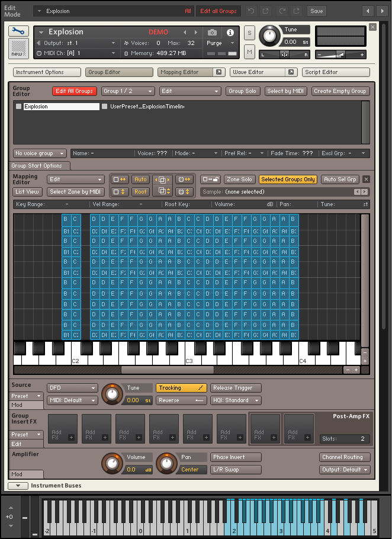Expand the Instrument Buses section
Screen dimensions: 392x539
point(18,486)
